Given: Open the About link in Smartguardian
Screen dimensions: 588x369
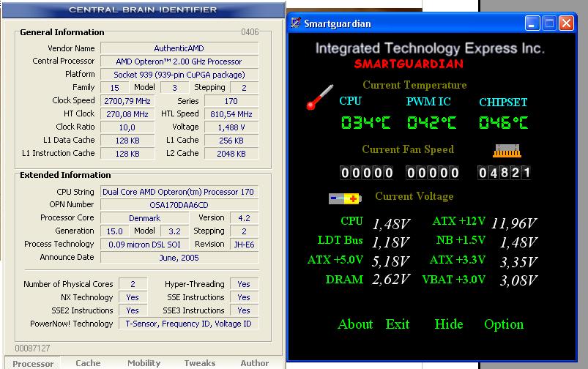Looking at the screenshot, I should tap(355, 324).
